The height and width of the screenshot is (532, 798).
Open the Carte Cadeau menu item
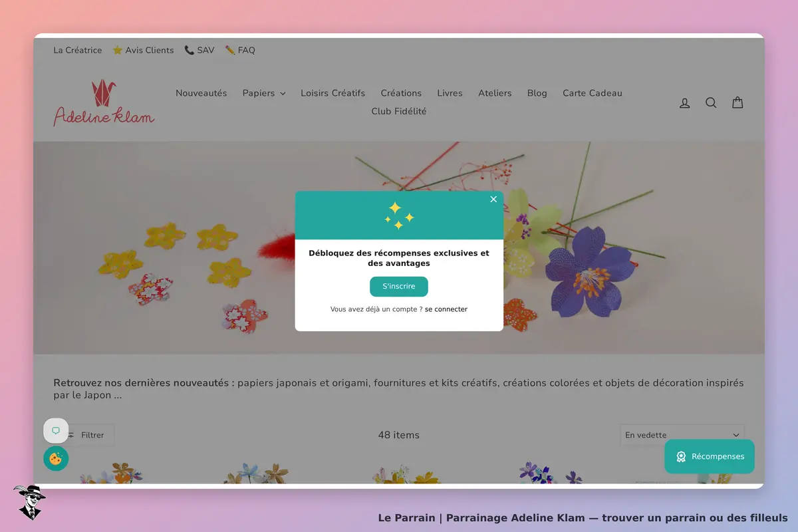593,93
